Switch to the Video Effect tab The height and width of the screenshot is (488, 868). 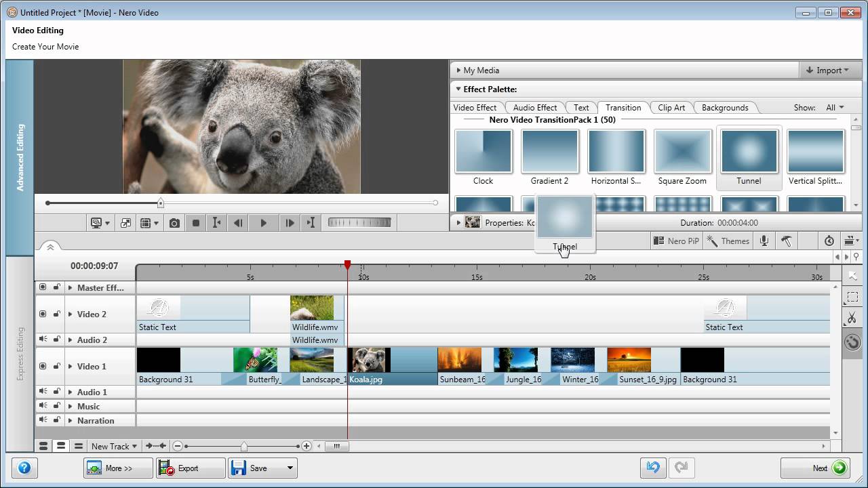(475, 107)
